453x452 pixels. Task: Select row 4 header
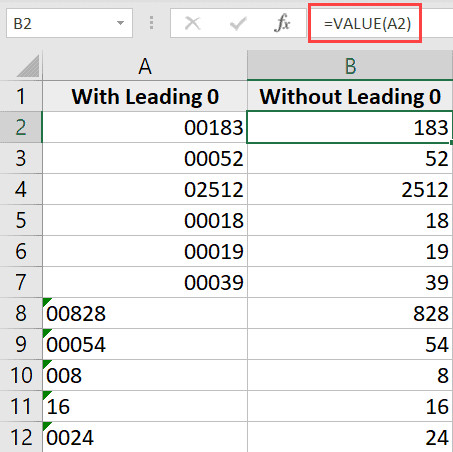tap(21, 189)
